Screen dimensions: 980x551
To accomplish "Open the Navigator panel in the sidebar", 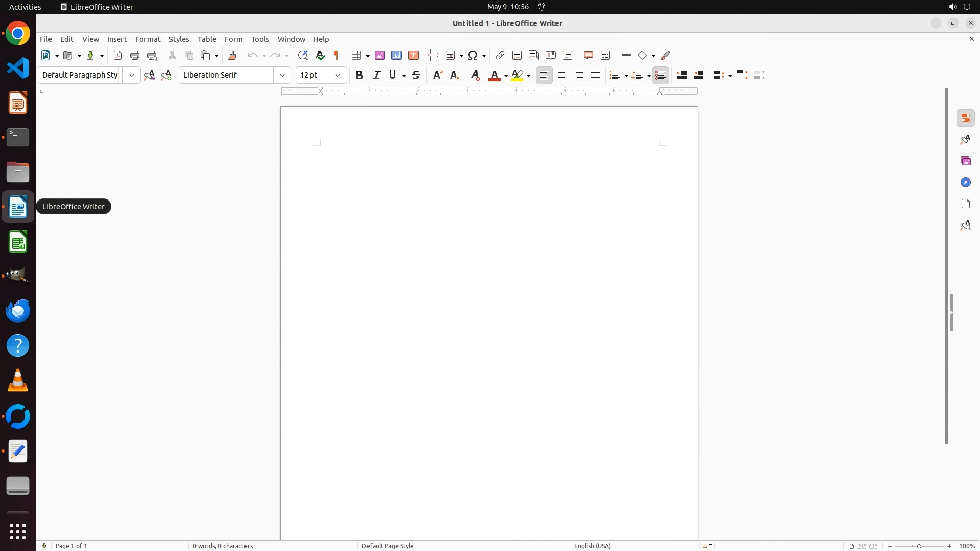I will (x=965, y=183).
